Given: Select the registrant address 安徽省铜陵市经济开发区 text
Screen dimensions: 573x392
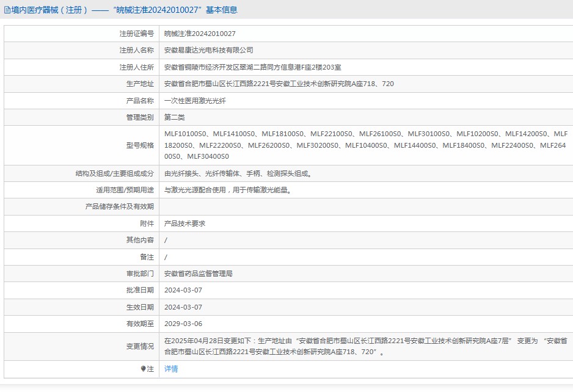Looking at the screenshot, I should click(x=202, y=67).
